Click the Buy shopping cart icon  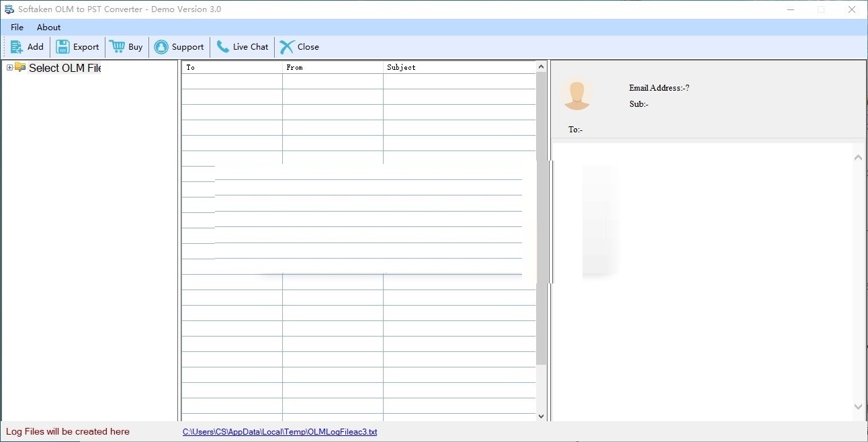pyautogui.click(x=117, y=47)
